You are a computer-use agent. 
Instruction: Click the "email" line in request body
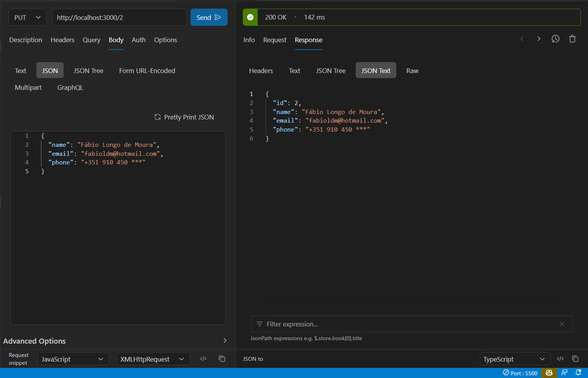[105, 153]
